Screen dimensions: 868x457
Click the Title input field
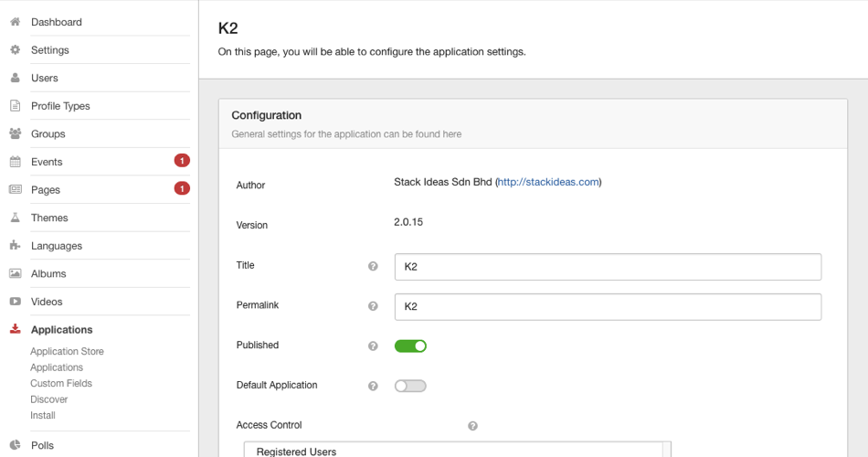click(608, 267)
